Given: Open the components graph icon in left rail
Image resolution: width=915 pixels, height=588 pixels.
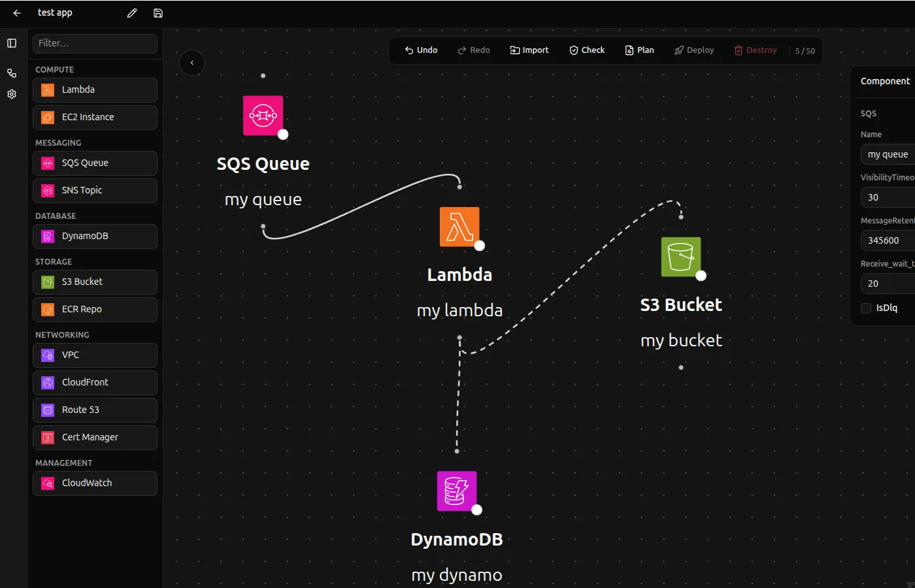Looking at the screenshot, I should (x=12, y=73).
